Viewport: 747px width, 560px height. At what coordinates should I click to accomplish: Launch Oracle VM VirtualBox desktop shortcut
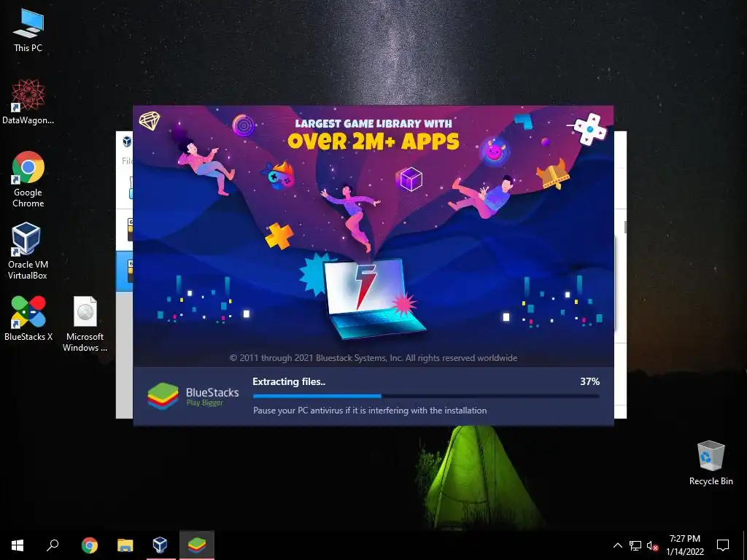[28, 251]
